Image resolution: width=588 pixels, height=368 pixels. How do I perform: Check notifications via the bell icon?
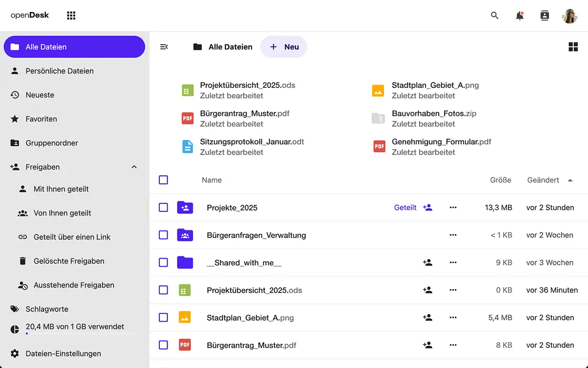pos(520,15)
